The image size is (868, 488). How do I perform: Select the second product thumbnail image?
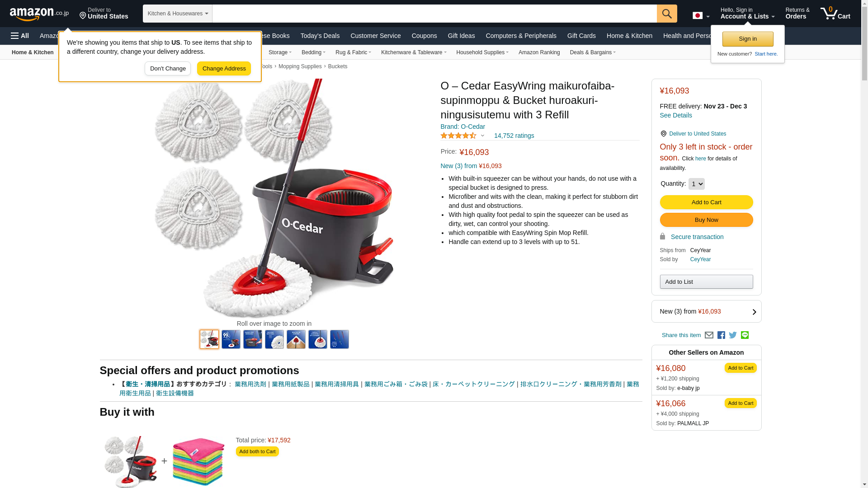tap(231, 339)
